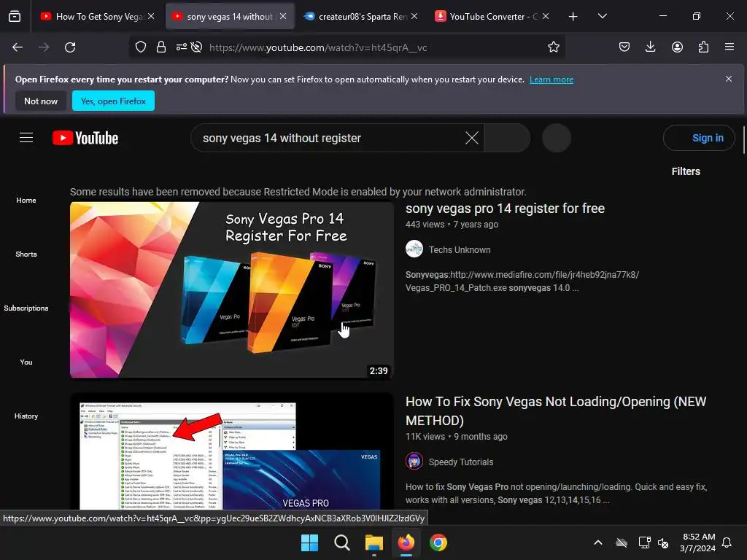Open the Extensions puzzle icon

(703, 47)
